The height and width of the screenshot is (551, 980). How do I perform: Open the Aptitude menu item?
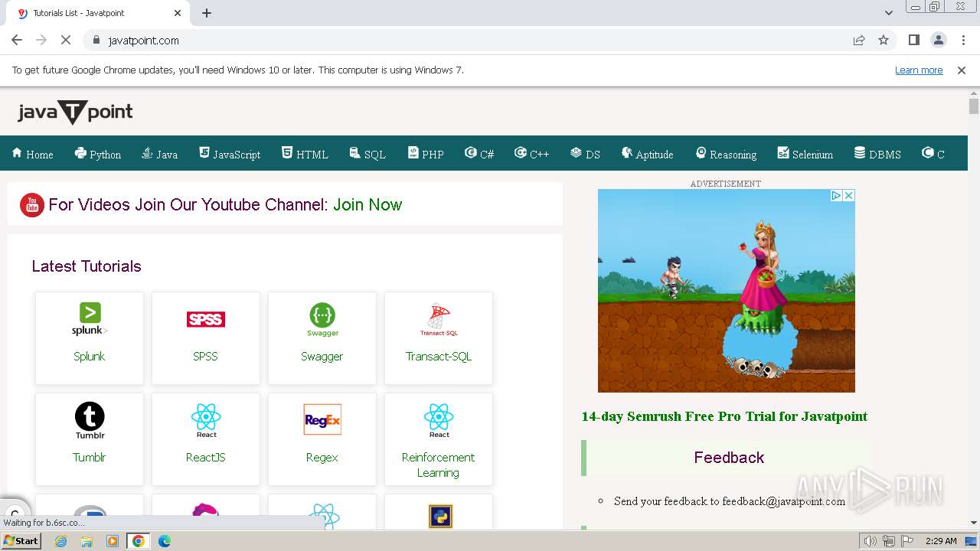(648, 154)
